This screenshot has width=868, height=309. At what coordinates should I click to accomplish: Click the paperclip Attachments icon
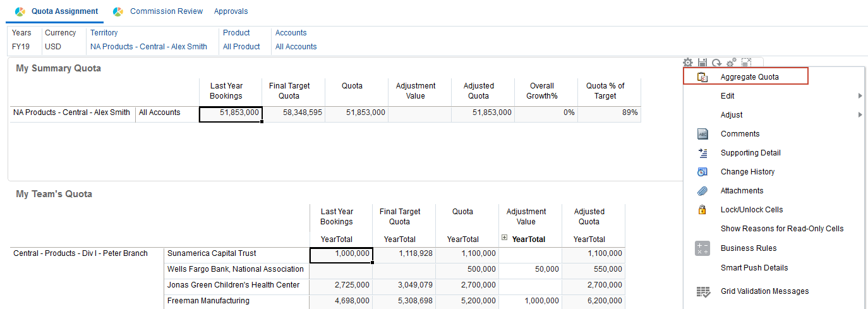point(702,191)
